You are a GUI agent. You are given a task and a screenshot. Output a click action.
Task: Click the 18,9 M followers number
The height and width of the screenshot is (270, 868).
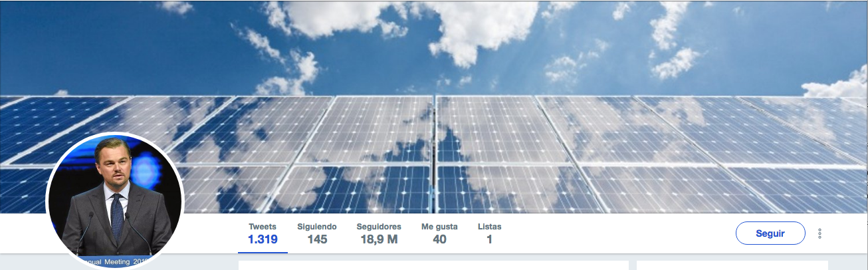pos(379,239)
